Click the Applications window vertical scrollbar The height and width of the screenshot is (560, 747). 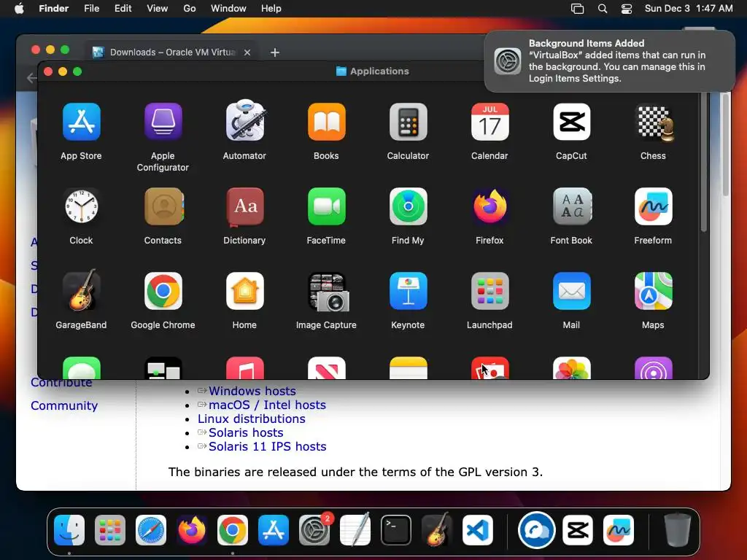704,163
